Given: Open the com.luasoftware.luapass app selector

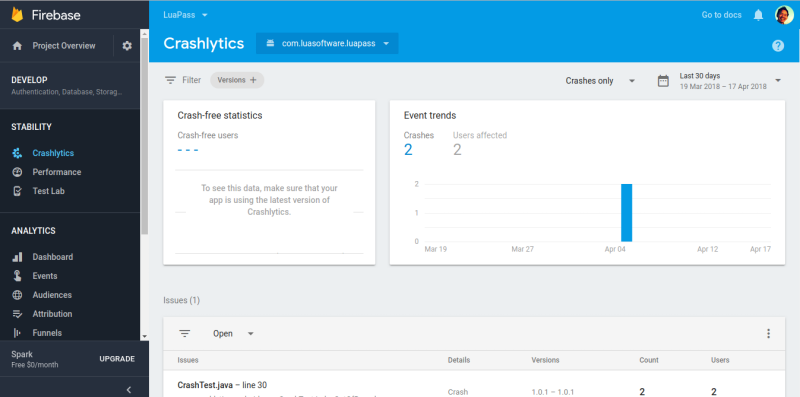Looking at the screenshot, I should click(x=327, y=43).
